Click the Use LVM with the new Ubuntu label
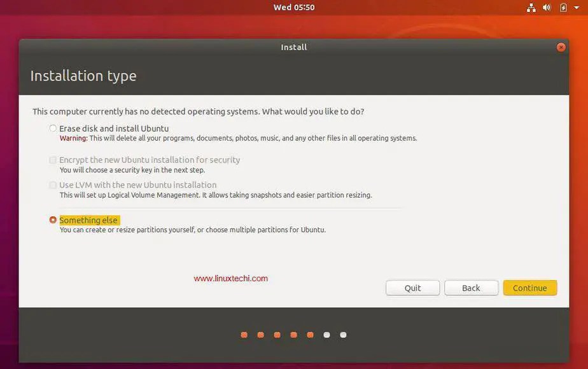The width and height of the screenshot is (588, 369). 138,185
